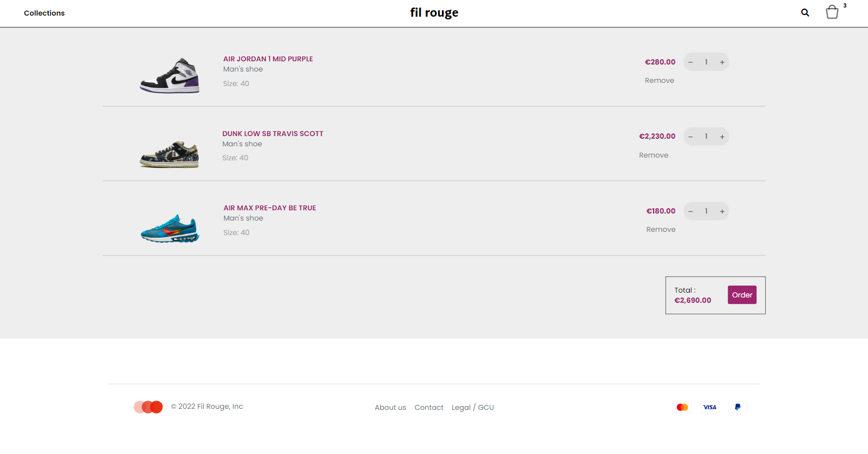
Task: Open the About us footer link
Action: [390, 408]
